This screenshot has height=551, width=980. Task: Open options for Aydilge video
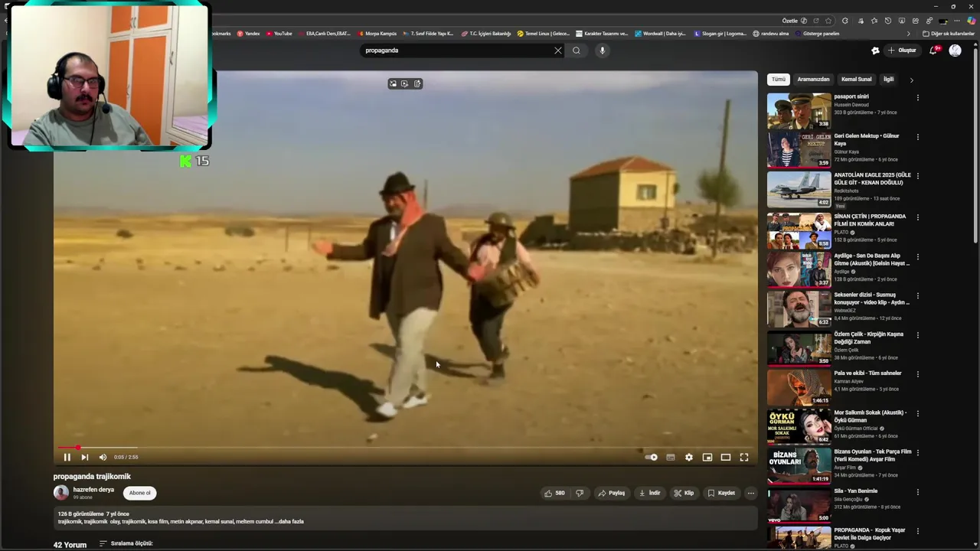[x=917, y=256]
